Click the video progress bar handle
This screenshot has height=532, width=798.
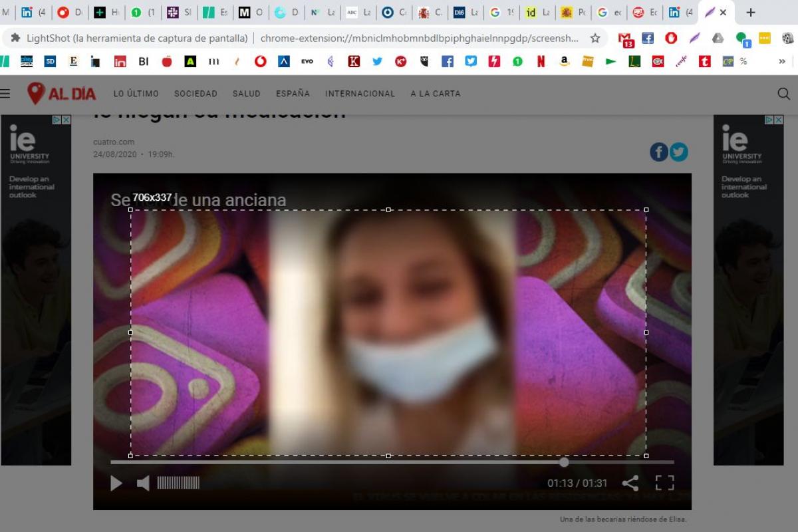coord(564,462)
